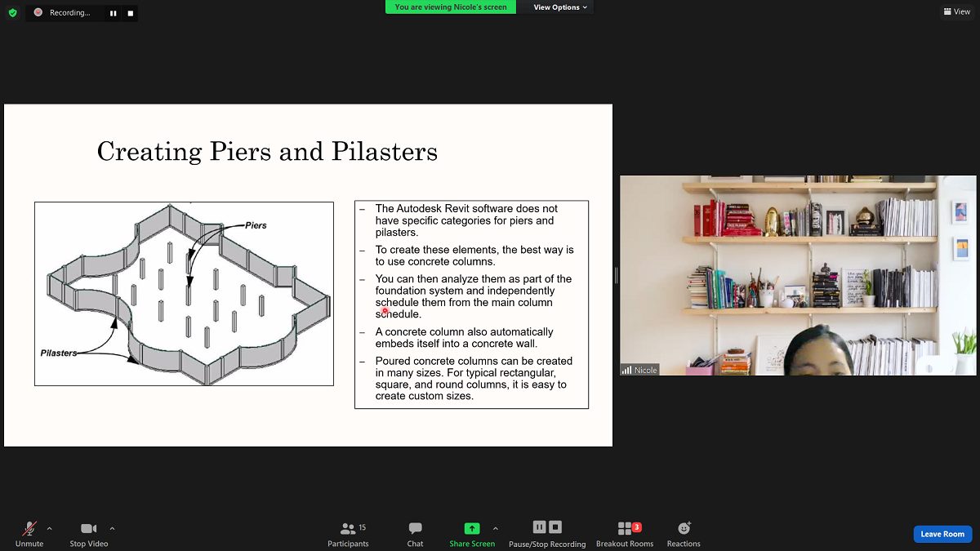980x551 pixels.
Task: Click the slide title Creating Piers and Pilasters
Action: pyautogui.click(x=267, y=152)
